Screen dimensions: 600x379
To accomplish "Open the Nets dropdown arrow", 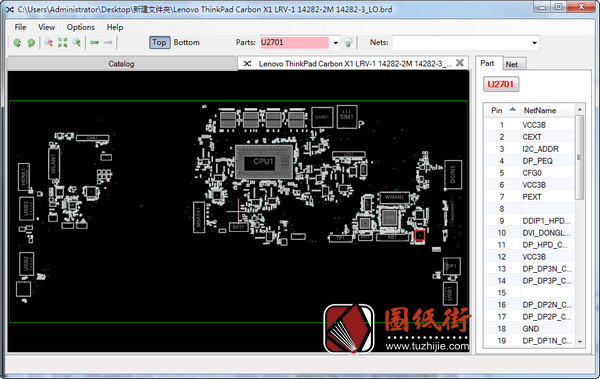I will point(534,43).
